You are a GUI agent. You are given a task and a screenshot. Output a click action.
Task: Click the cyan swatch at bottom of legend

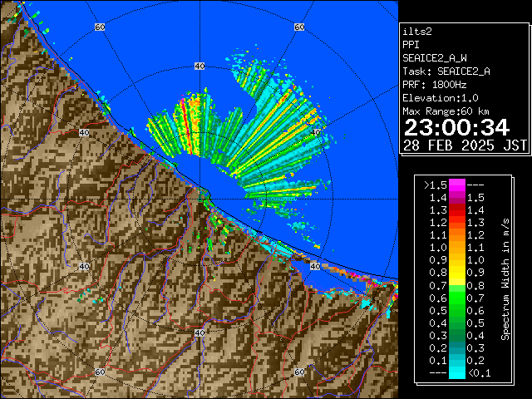pyautogui.click(x=457, y=372)
